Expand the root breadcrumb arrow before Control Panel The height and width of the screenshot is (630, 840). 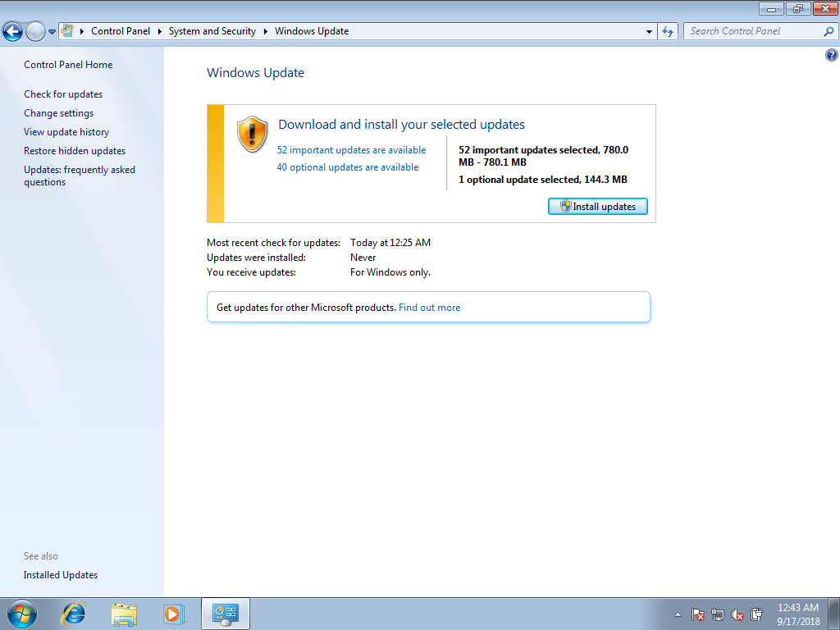(82, 31)
